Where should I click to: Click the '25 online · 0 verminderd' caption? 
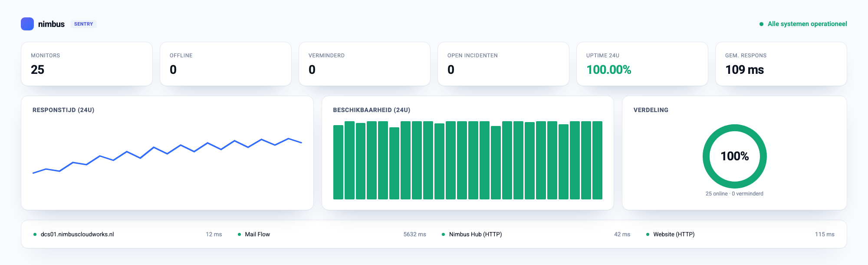click(734, 194)
